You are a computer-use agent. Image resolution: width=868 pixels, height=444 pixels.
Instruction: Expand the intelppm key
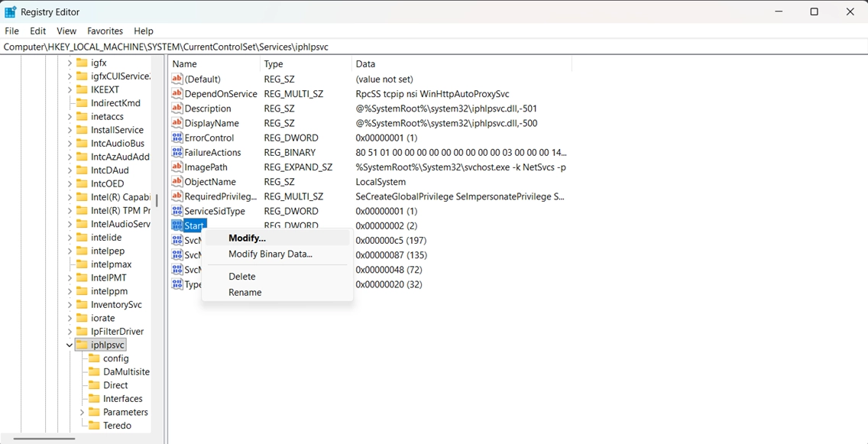coord(70,291)
